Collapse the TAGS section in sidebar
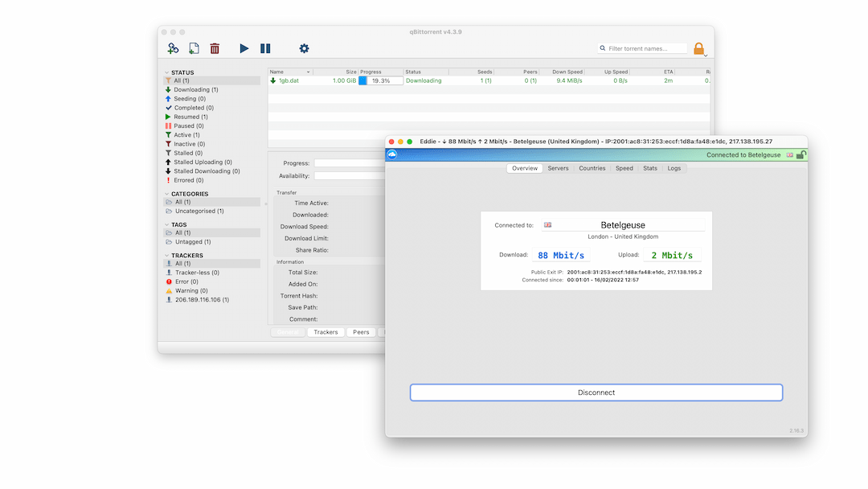 coord(166,225)
